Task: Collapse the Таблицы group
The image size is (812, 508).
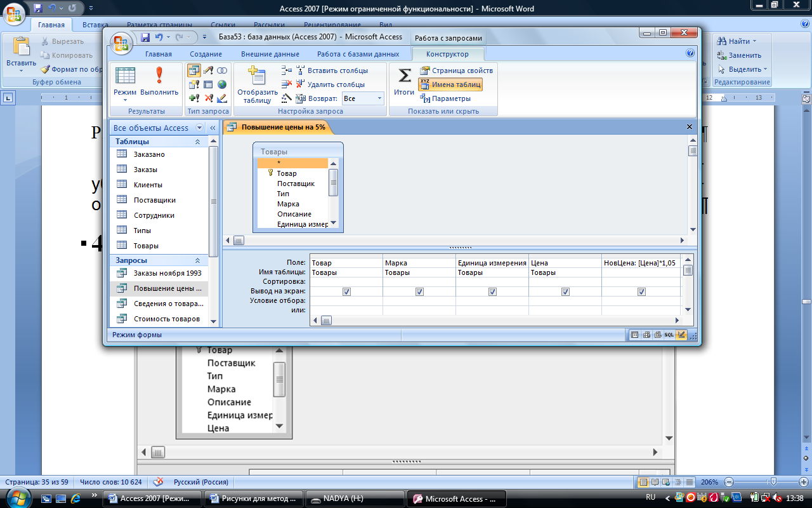Action: (197, 142)
